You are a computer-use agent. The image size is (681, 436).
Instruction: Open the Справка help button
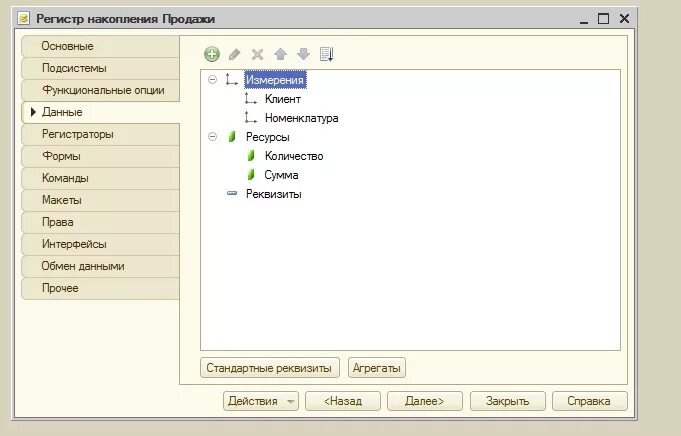pos(589,401)
